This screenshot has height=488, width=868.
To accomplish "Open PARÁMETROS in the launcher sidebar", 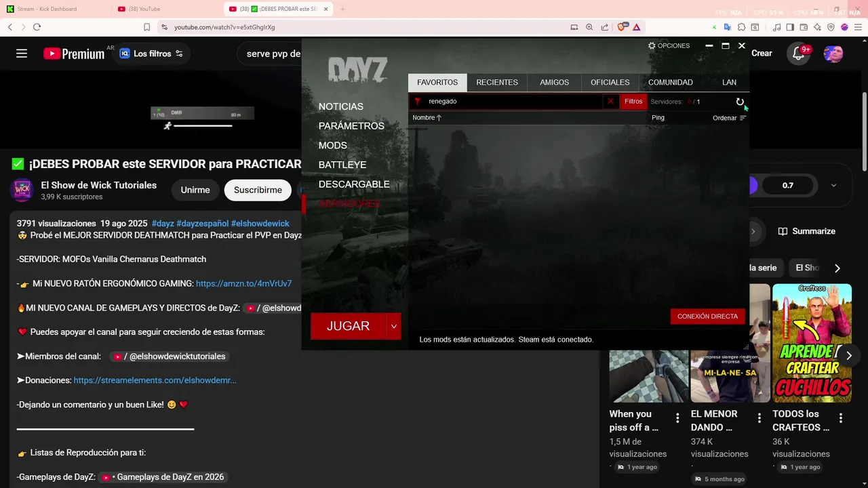I will [351, 126].
